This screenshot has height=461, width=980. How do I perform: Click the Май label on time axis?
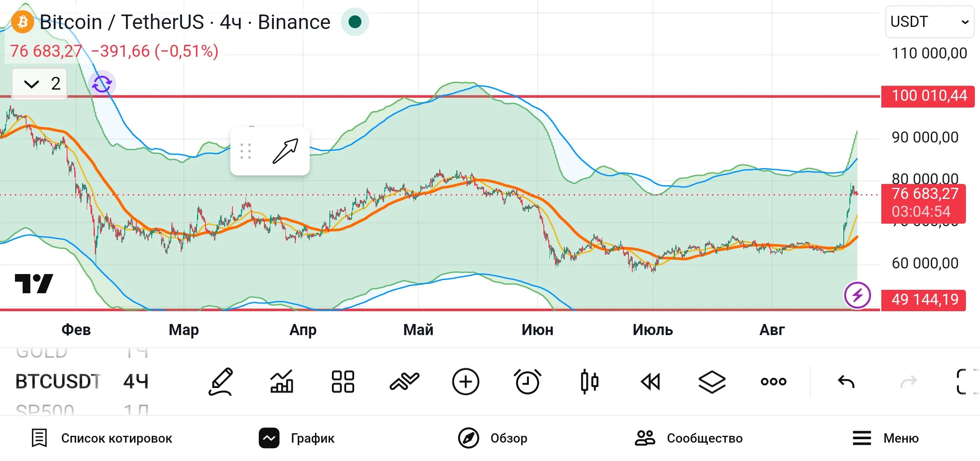[418, 330]
